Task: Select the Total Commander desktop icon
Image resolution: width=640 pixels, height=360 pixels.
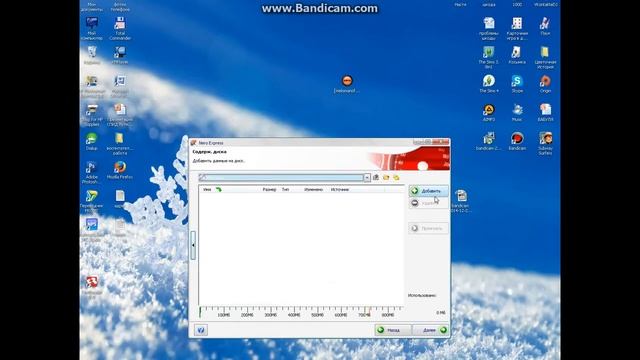Action: 120,29
